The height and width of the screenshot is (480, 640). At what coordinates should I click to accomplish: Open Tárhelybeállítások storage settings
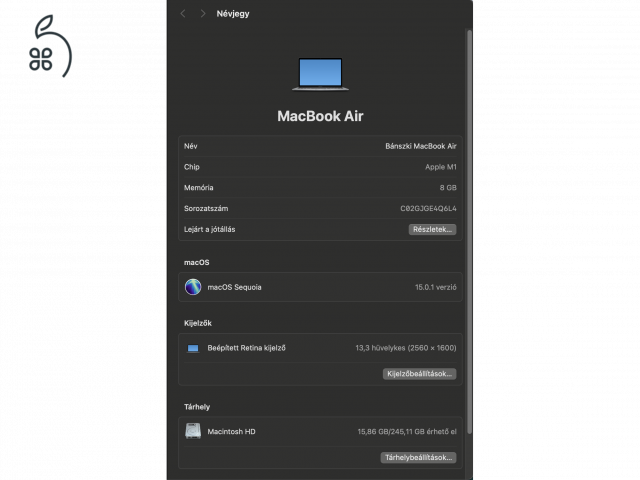coord(418,458)
